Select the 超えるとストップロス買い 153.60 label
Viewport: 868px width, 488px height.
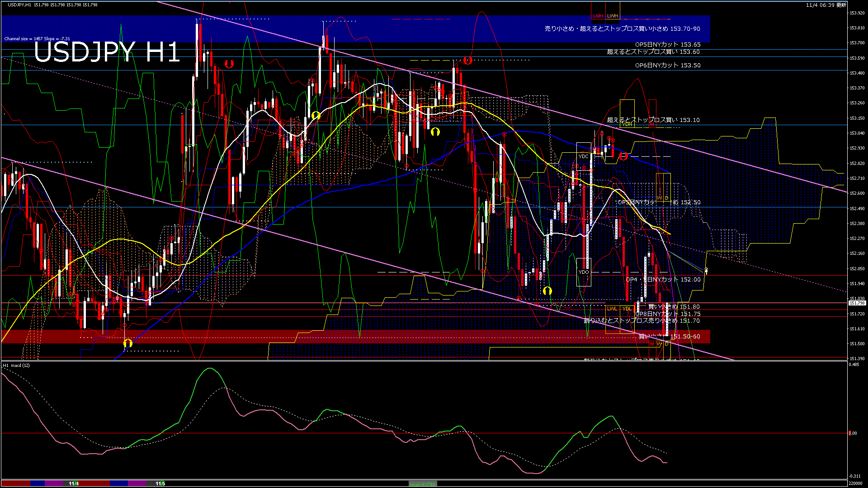(x=653, y=52)
